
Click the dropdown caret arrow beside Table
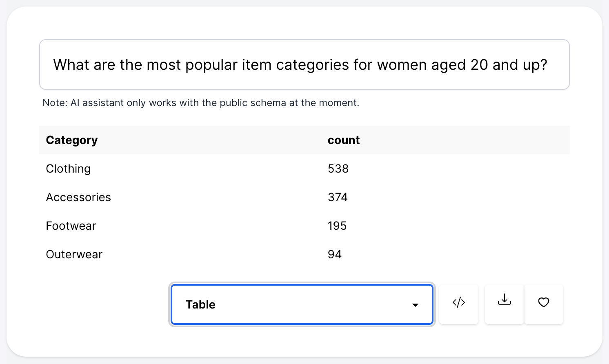415,305
